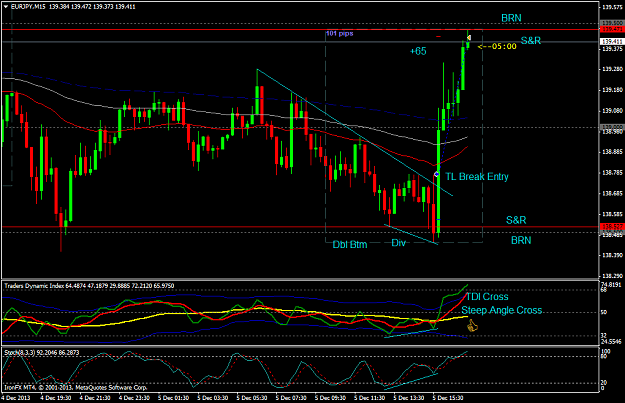Click the '5 Dec 05:30' time axis label

pos(252,398)
